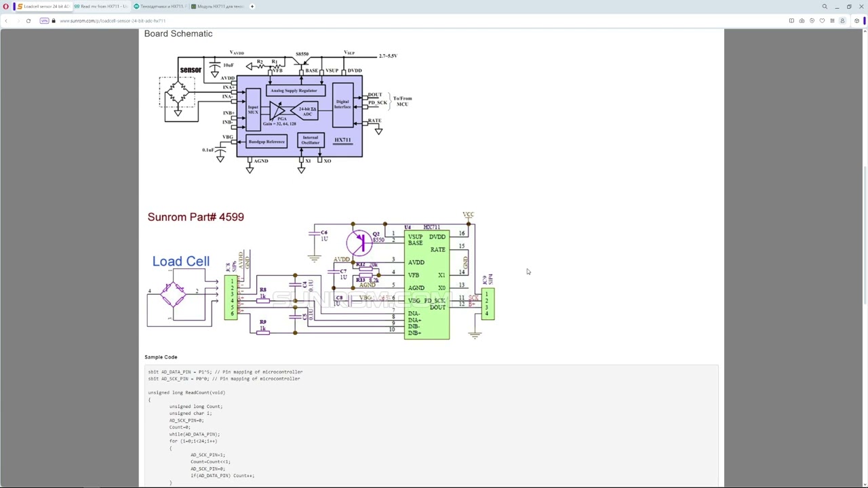
Task: Switch to the 'Read mv from HX711' tab
Action: (x=101, y=7)
